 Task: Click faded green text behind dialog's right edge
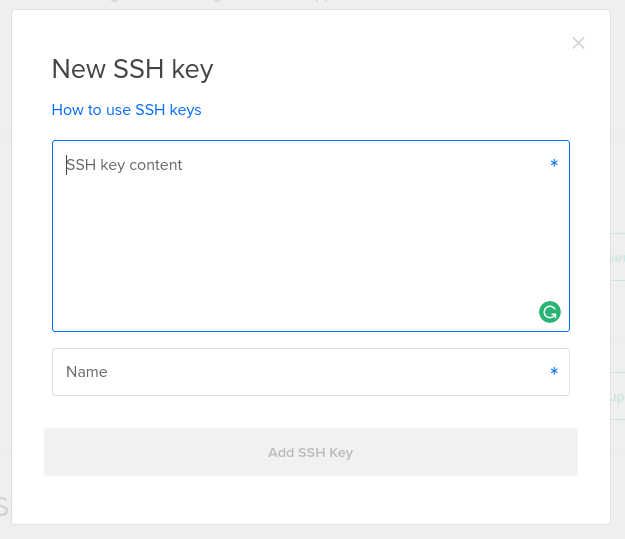click(617, 257)
